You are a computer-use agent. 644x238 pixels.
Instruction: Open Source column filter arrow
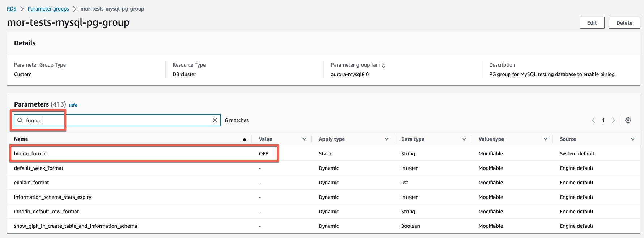[633, 139]
